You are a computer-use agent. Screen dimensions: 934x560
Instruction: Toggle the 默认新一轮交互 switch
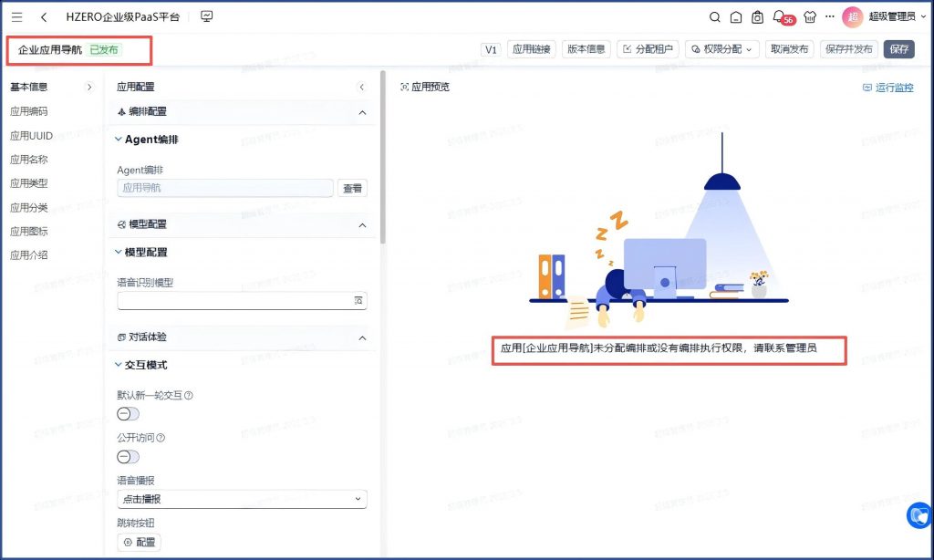click(x=129, y=414)
